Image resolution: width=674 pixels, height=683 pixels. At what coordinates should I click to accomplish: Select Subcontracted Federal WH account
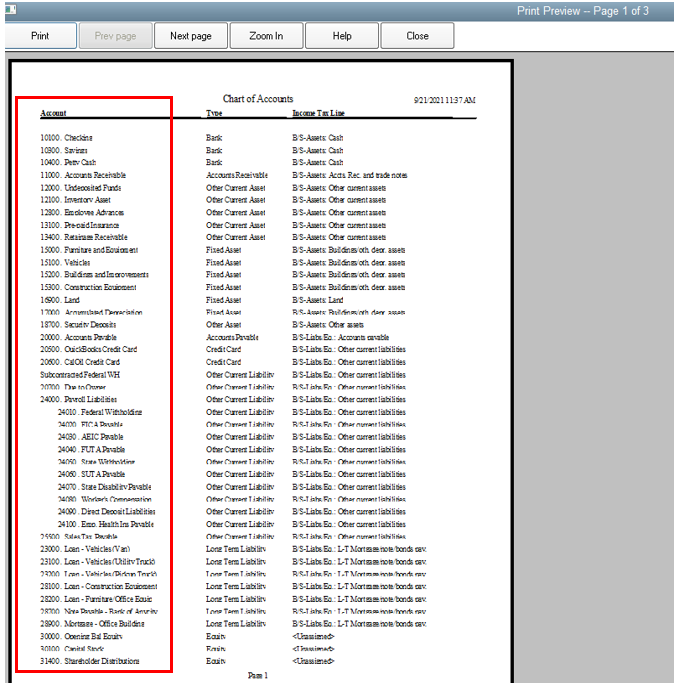80,375
